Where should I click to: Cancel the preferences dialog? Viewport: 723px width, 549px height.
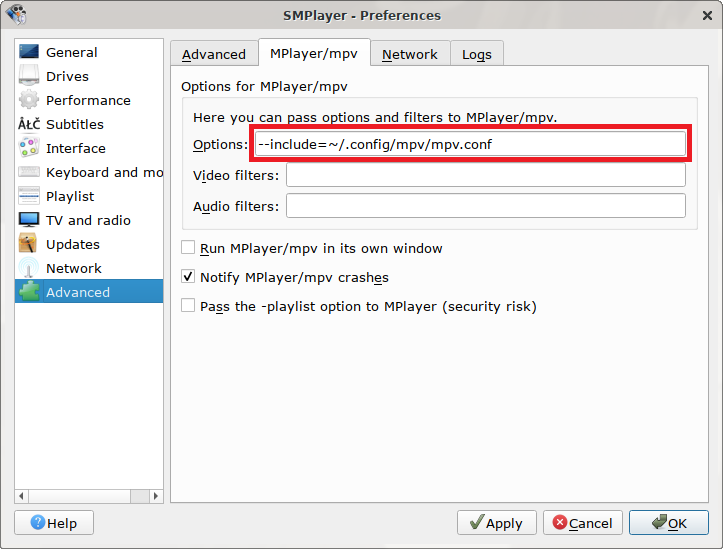pyautogui.click(x=583, y=523)
